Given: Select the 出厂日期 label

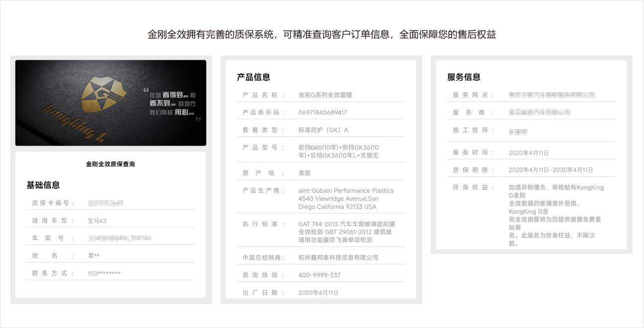Looking at the screenshot, I should coord(264,292).
